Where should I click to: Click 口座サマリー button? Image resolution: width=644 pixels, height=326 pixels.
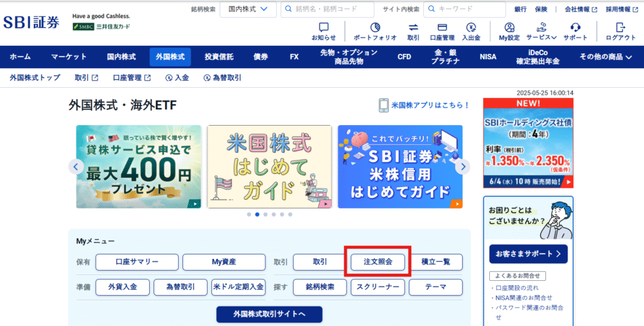(x=137, y=262)
